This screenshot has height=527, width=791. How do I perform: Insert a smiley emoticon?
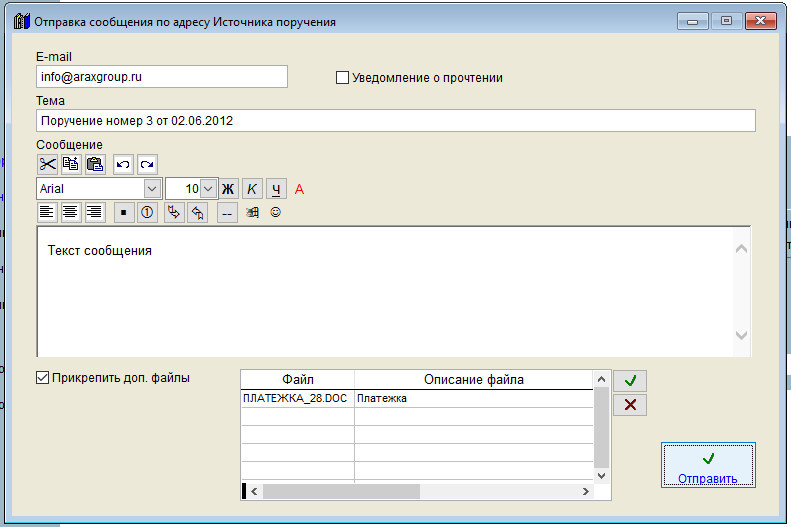(275, 212)
